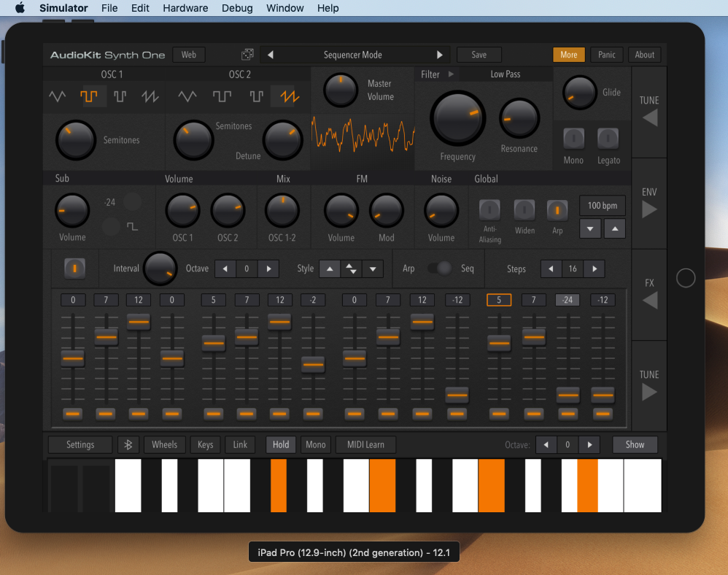Expand bottom TUNE panel arrow

click(x=649, y=392)
